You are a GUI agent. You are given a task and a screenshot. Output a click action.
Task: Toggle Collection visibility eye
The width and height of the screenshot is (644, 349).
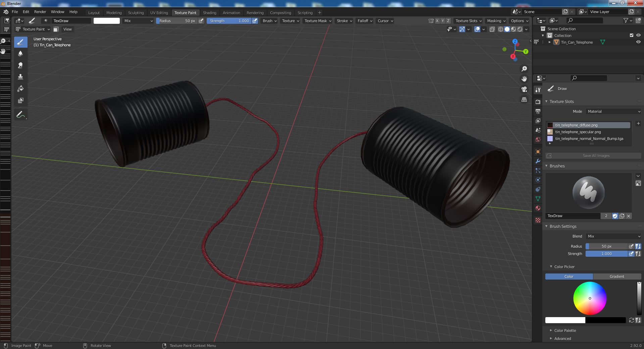pos(638,35)
